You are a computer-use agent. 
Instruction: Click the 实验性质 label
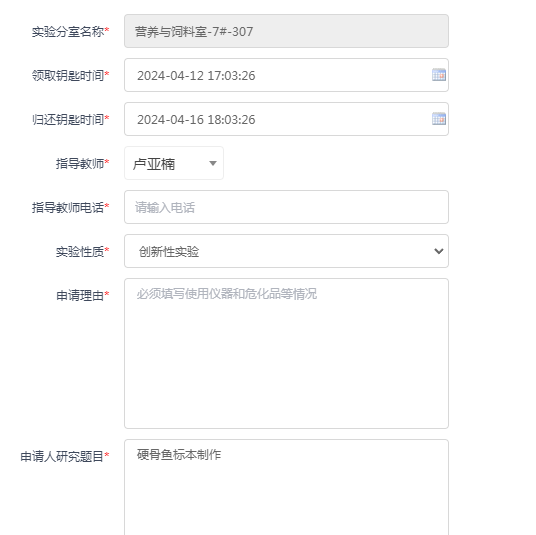82,252
